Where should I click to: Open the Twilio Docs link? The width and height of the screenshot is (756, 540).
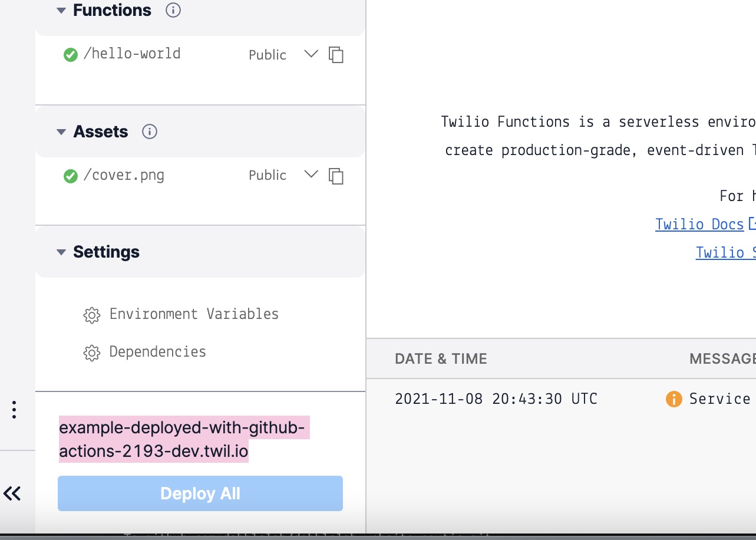tap(699, 224)
